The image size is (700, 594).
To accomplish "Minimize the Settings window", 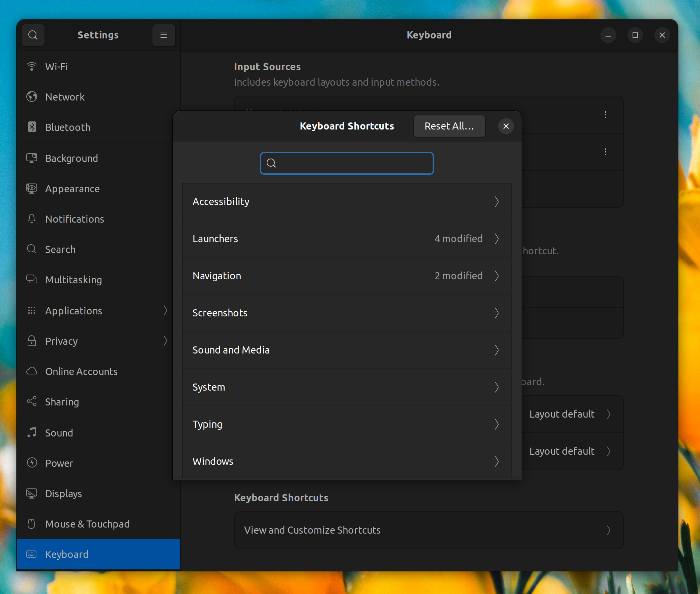I will 608,35.
